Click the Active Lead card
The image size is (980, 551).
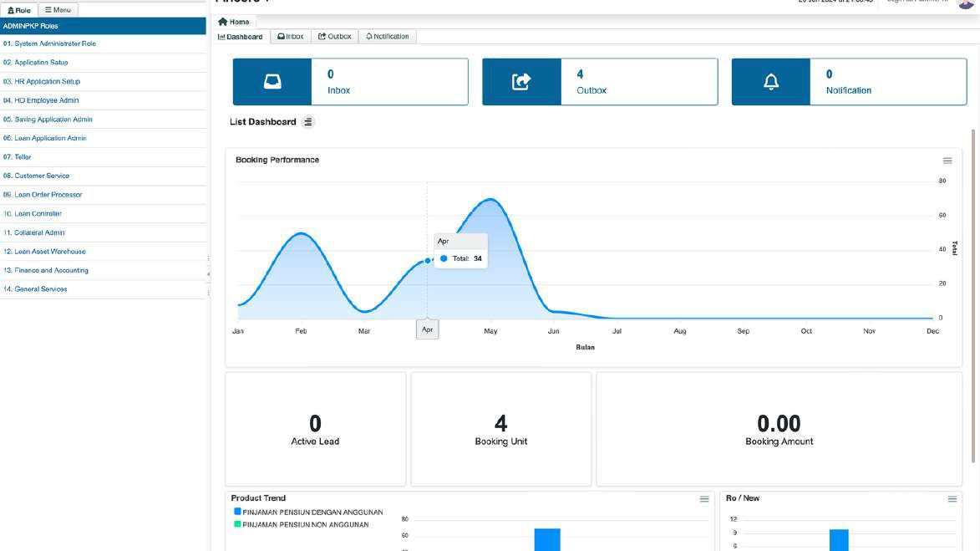[x=316, y=430]
